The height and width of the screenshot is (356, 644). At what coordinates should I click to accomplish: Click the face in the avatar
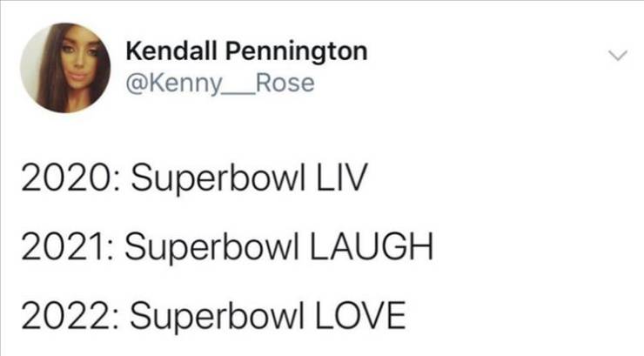click(x=77, y=62)
